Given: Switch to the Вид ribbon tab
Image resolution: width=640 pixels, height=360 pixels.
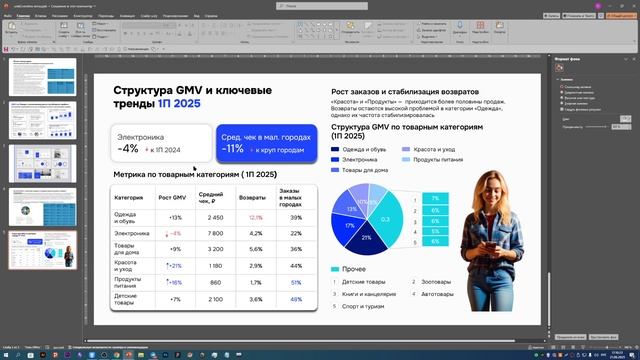Looking at the screenshot, I should (x=197, y=16).
